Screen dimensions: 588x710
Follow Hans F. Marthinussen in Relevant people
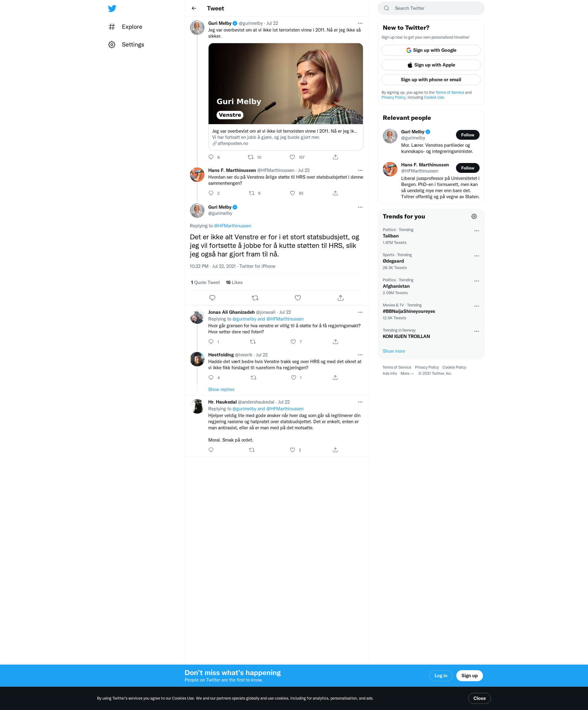pyautogui.click(x=468, y=168)
